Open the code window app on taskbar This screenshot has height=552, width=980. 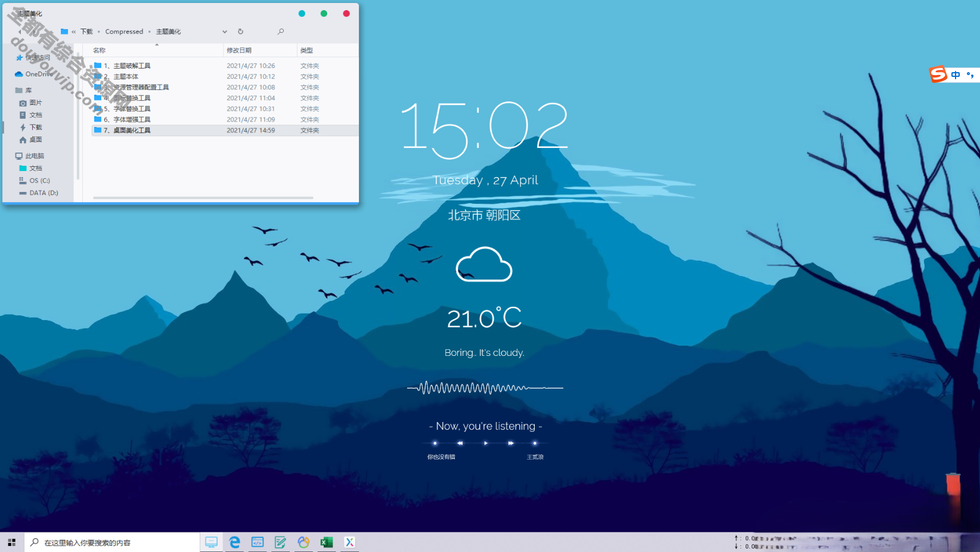[x=258, y=542]
